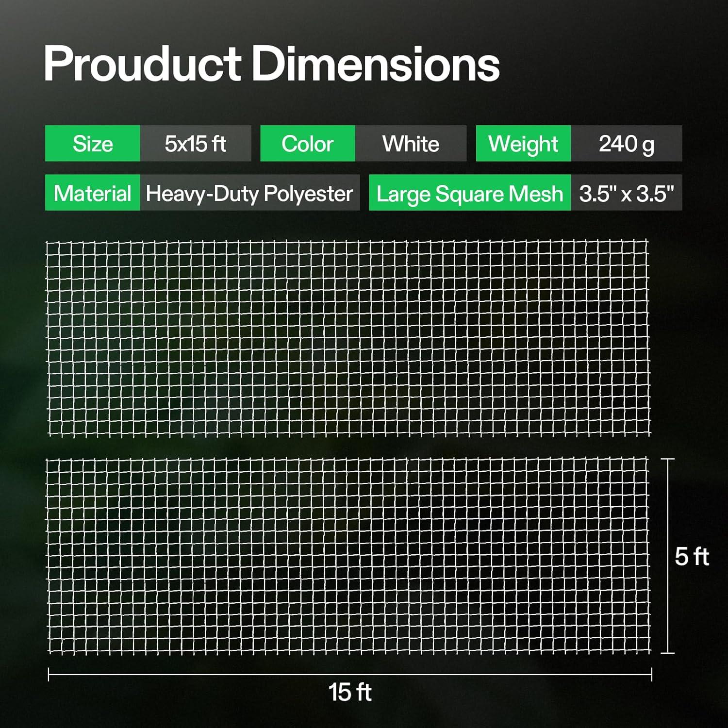Click the top end tick of 5 ft line
This screenshot has width=728, height=728.
pos(668,459)
